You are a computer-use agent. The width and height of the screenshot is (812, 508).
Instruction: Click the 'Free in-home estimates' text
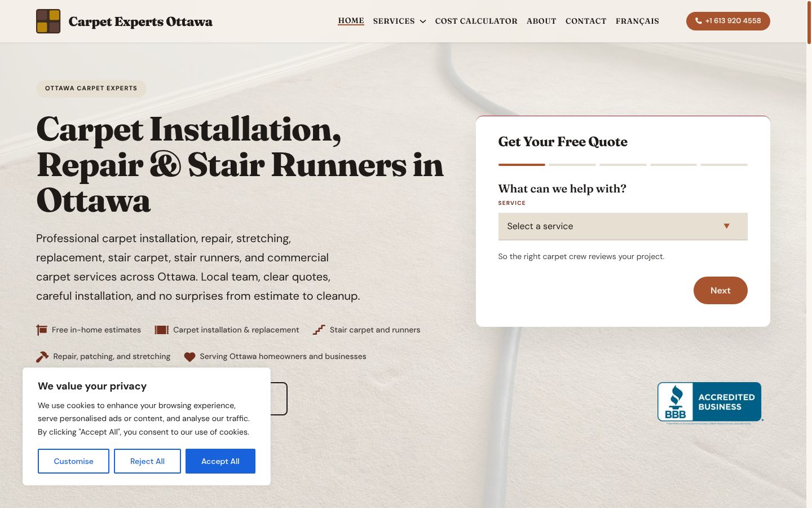(x=96, y=330)
